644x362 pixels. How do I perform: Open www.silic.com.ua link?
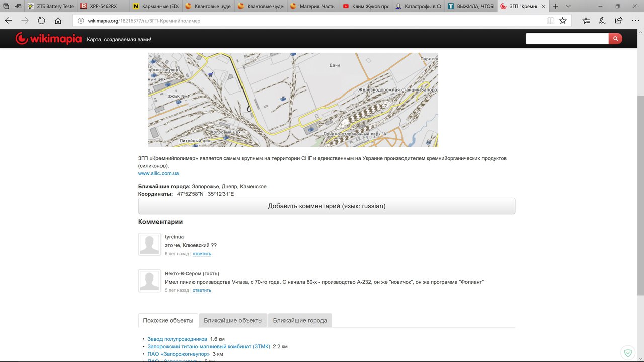(x=158, y=173)
